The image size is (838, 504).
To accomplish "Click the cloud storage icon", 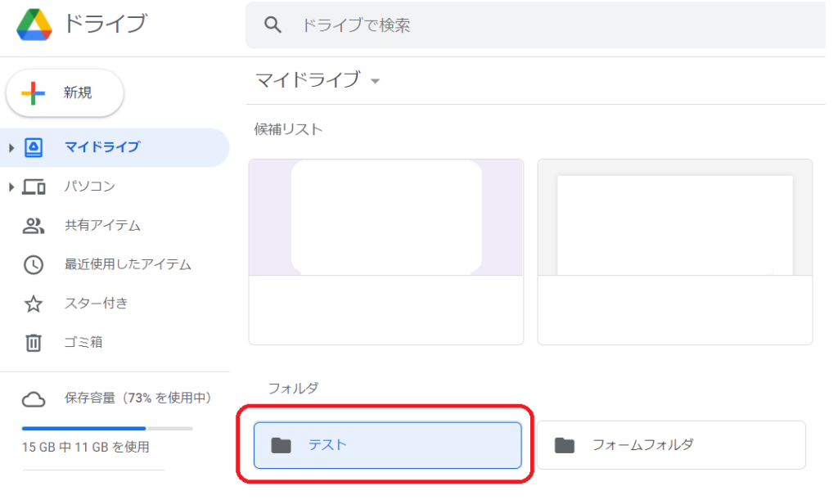I will coord(33,399).
